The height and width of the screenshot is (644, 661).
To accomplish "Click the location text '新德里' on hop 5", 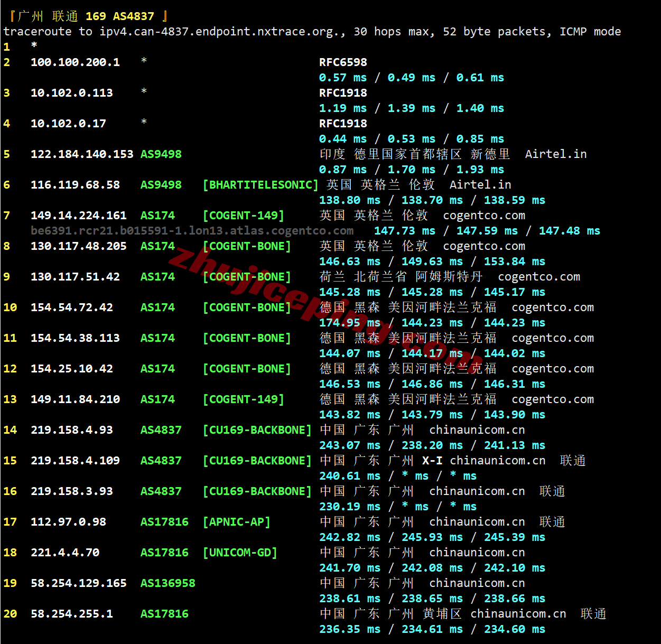I will 490,154.
